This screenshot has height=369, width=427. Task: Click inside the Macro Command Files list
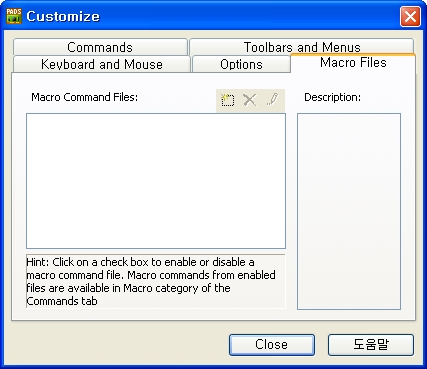pos(156,181)
